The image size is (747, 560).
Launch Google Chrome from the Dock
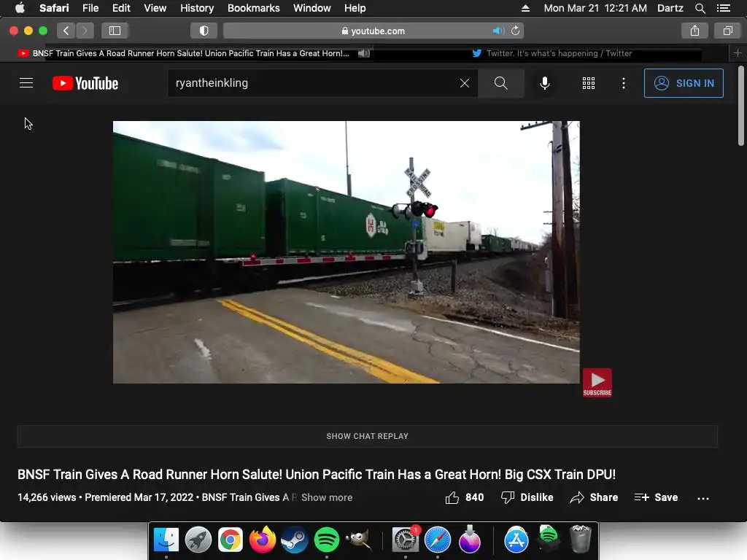230,540
